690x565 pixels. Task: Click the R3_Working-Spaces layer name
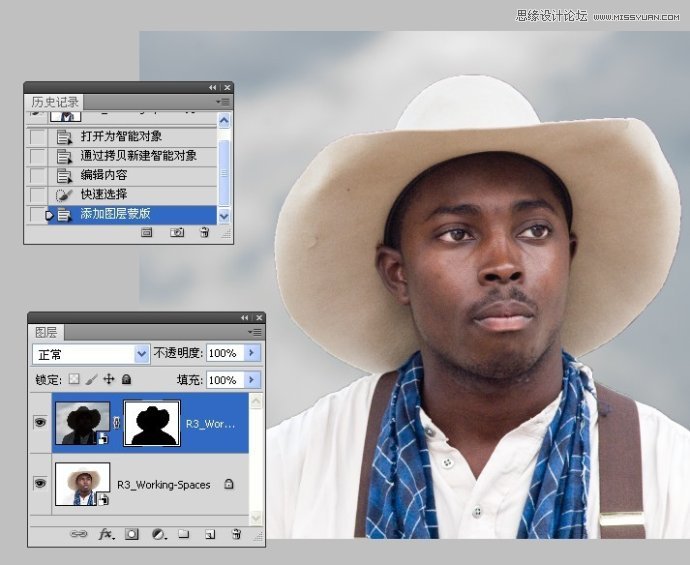tap(163, 484)
